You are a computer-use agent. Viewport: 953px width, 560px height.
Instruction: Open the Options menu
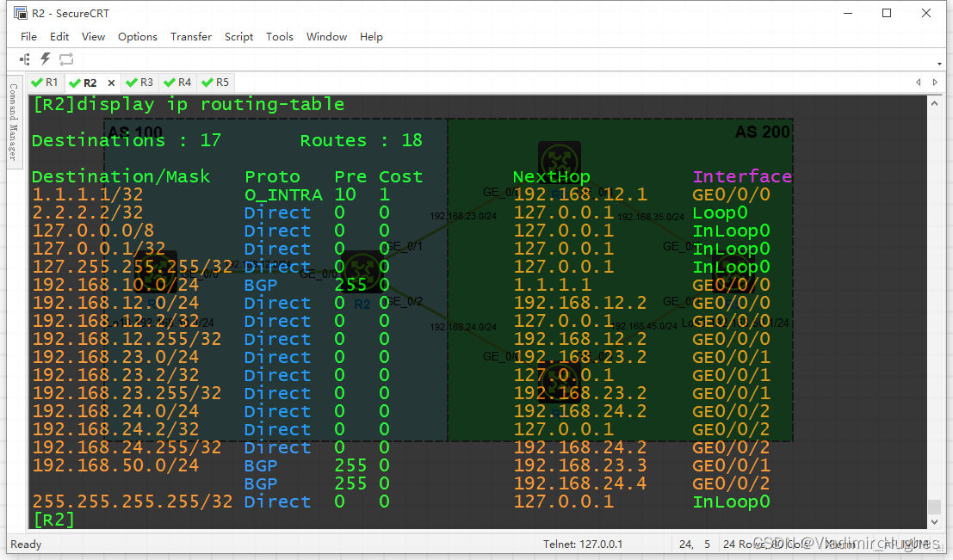tap(137, 36)
